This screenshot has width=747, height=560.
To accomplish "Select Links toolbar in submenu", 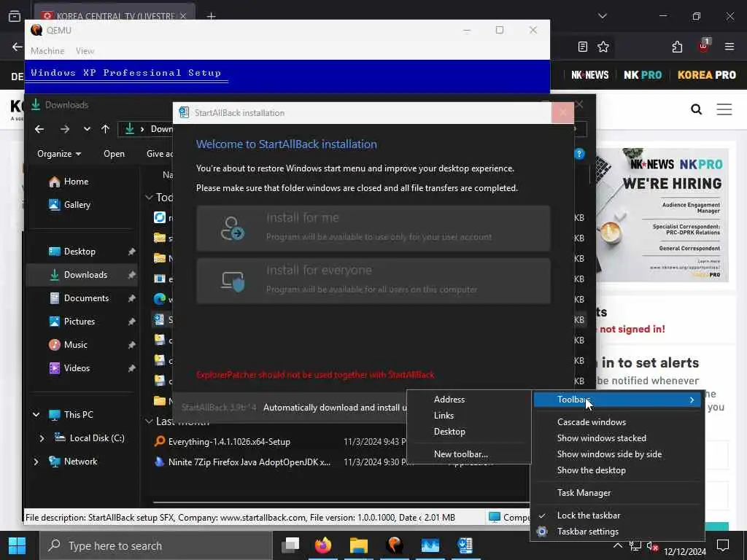I will [x=469, y=416].
